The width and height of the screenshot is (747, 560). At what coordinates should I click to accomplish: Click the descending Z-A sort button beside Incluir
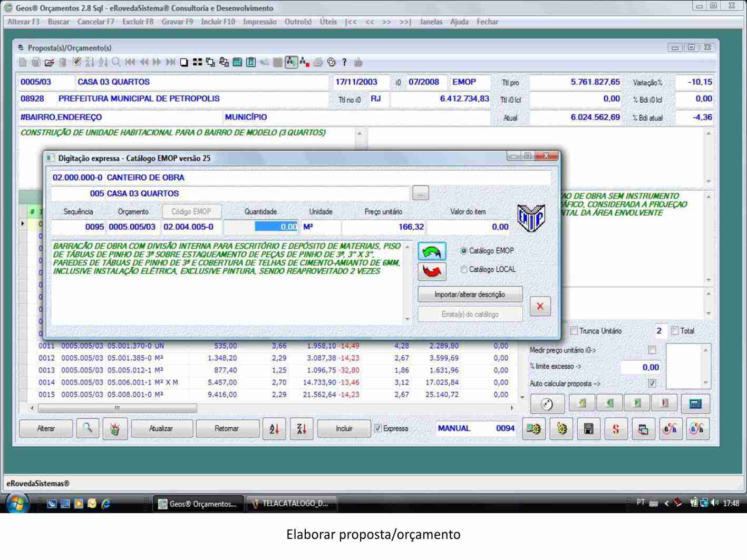302,428
